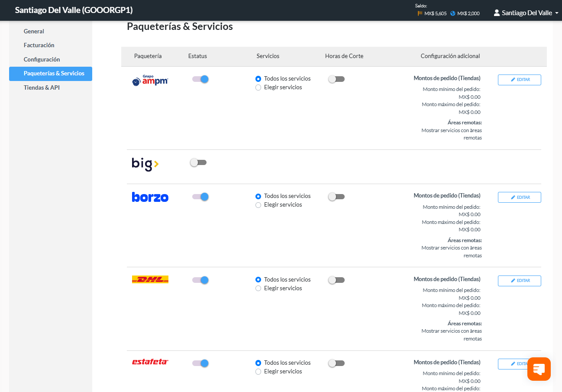
Task: Click the borzo carrier logo
Action: click(150, 197)
